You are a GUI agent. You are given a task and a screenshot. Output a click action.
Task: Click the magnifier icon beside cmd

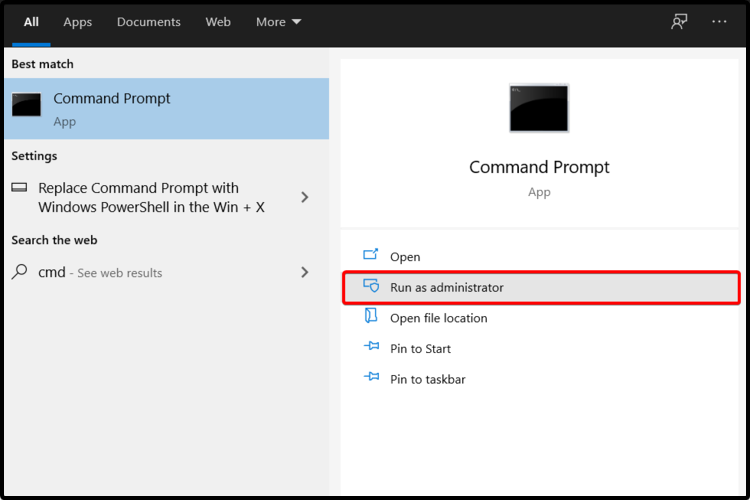[20, 272]
